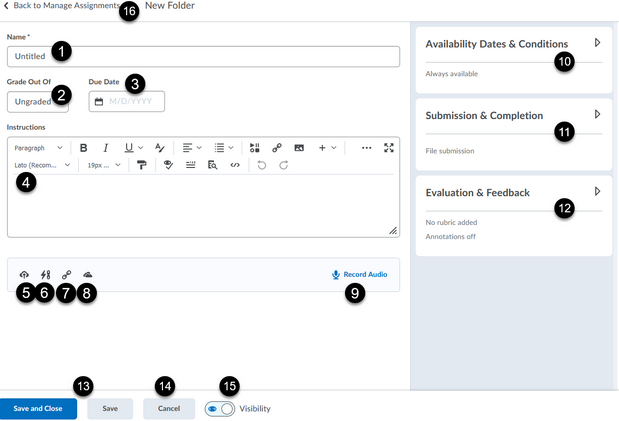Screen dimensions: 619x421
Task: Go Back to Manage Assignments
Action: pyautogui.click(x=62, y=6)
